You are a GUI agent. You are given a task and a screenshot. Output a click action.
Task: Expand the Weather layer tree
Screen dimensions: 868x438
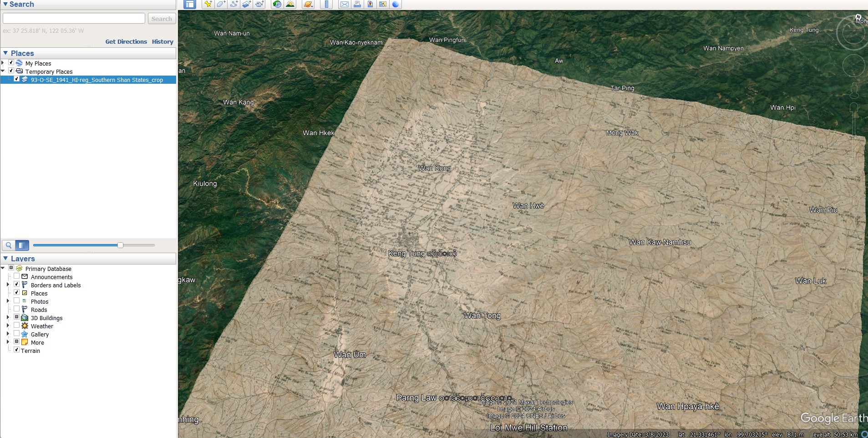(8, 326)
